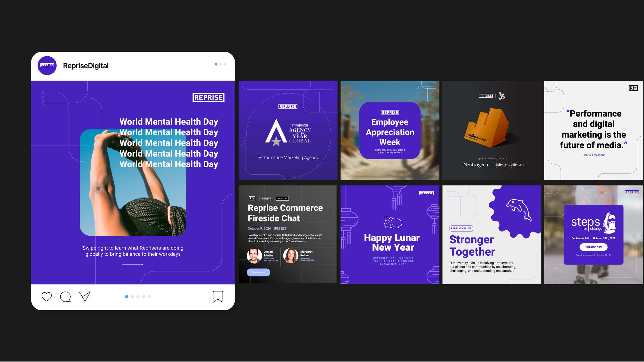
Task: Click the golden Effie Awards trophy
Action: coord(487,128)
